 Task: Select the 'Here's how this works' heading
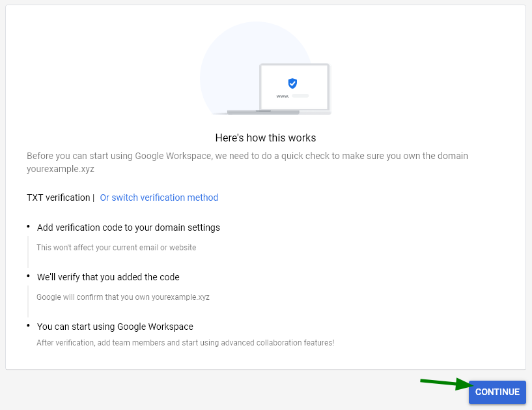tap(265, 138)
